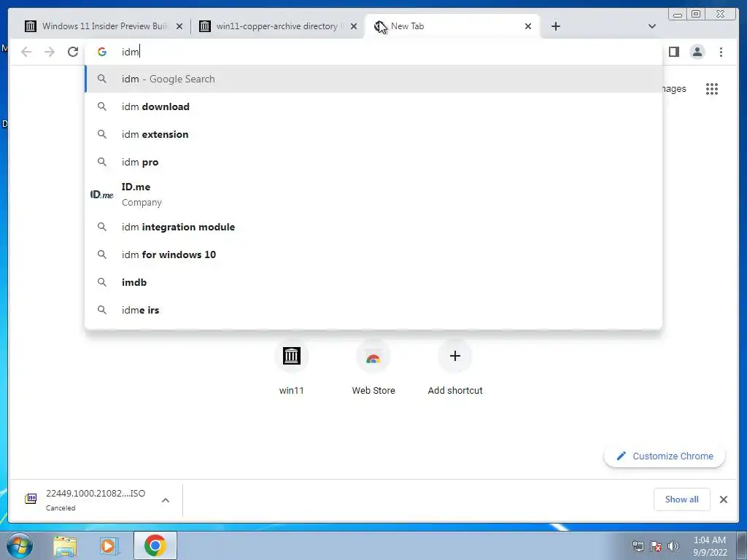
Task: Close the New Tab tab
Action: [528, 26]
